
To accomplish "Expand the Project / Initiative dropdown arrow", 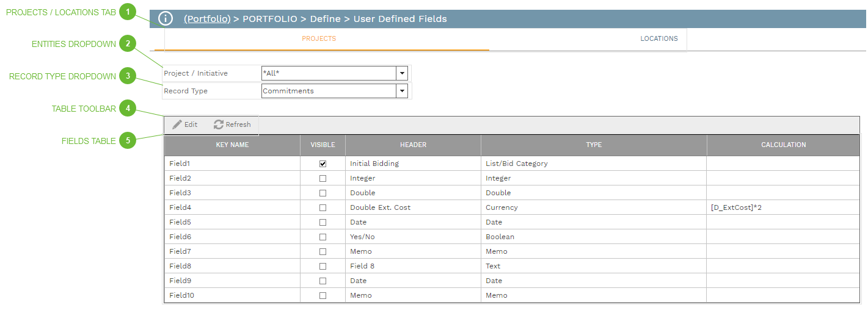I will (402, 73).
